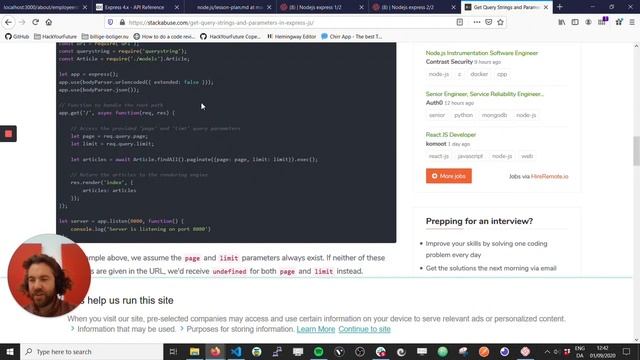Click the docker tag under Contrast Security
This screenshot has height=360, width=640.
click(x=479, y=74)
